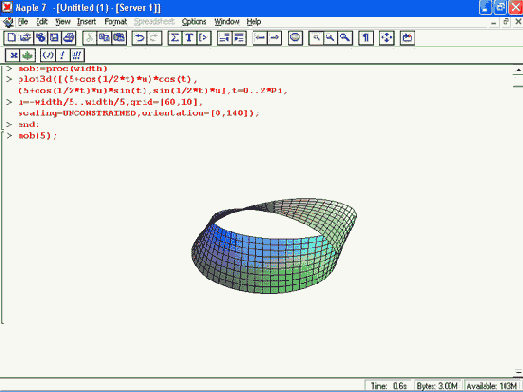This screenshot has height=392, width=523.
Task: Click the Mobius strip 3D plot
Action: (x=274, y=246)
